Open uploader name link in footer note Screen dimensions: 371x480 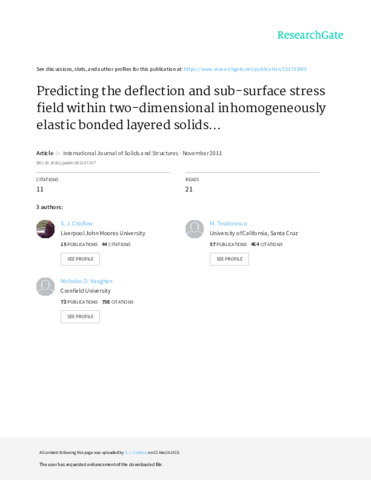pyautogui.click(x=136, y=452)
